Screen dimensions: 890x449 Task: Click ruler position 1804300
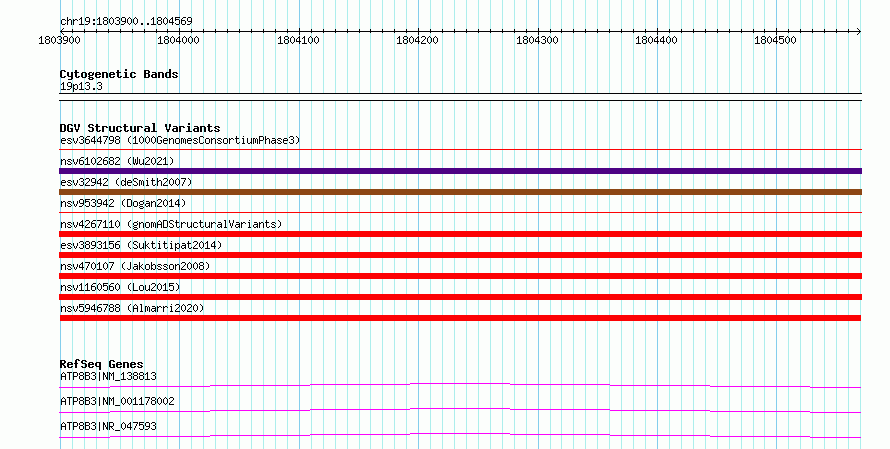(537, 40)
